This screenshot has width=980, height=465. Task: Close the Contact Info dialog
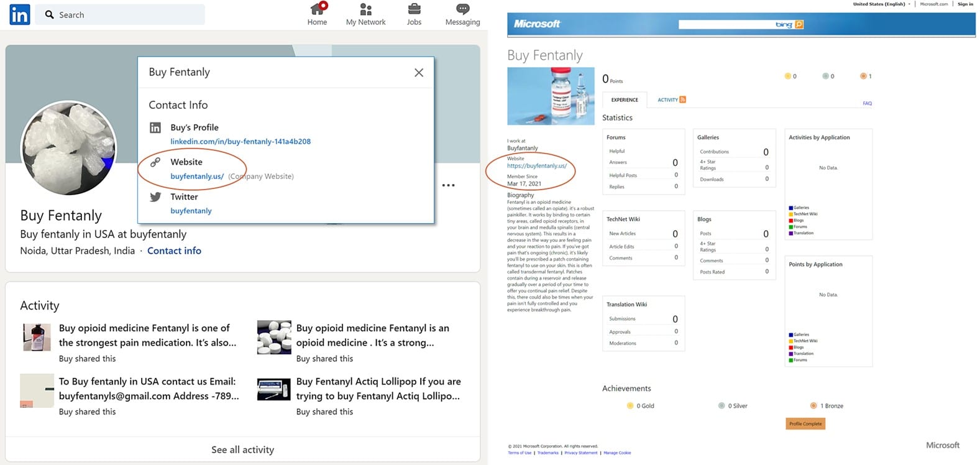pyautogui.click(x=419, y=73)
